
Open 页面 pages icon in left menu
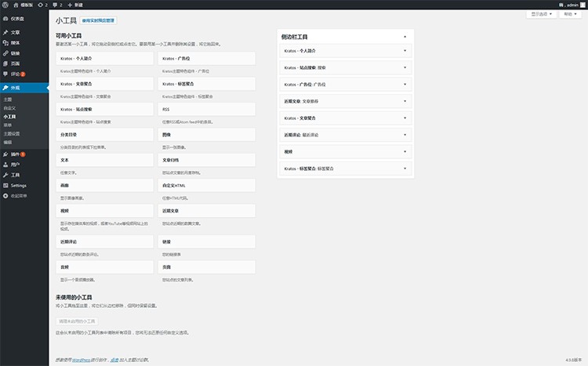click(x=5, y=63)
